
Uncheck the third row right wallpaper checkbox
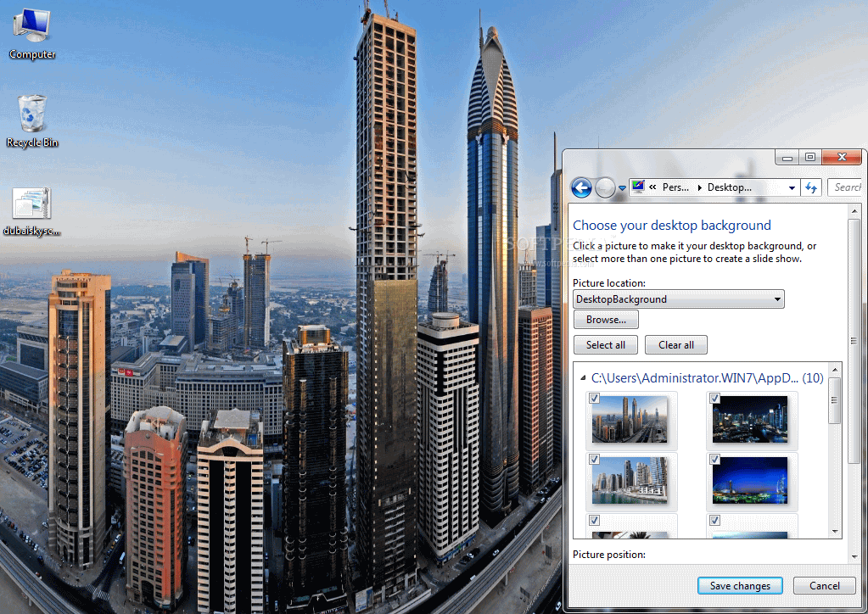[x=714, y=520]
